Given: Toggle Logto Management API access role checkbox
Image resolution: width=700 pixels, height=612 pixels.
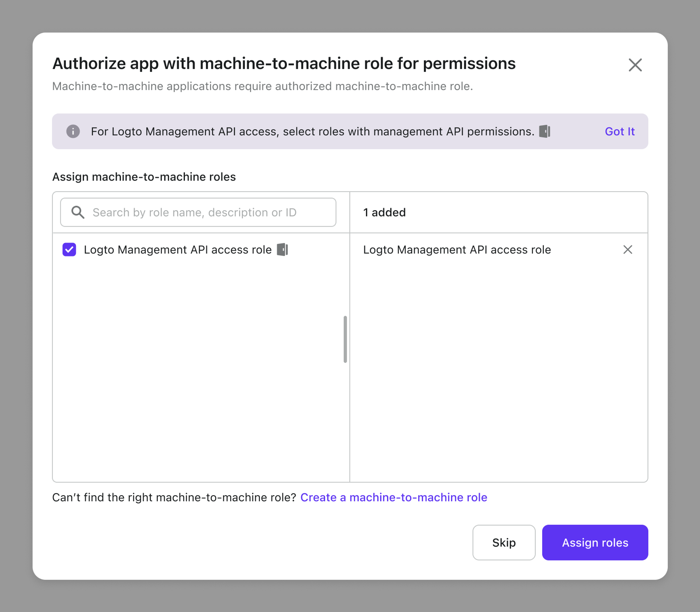Looking at the screenshot, I should click(x=70, y=249).
